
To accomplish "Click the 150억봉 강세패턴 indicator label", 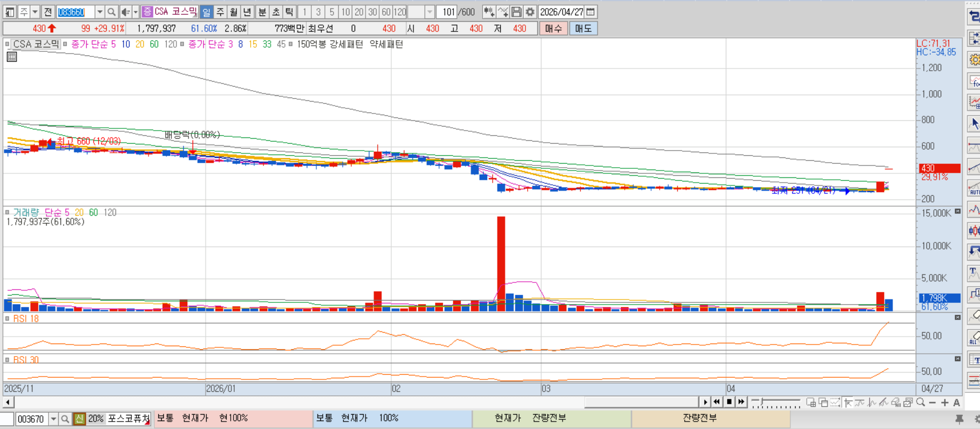I will [330, 44].
